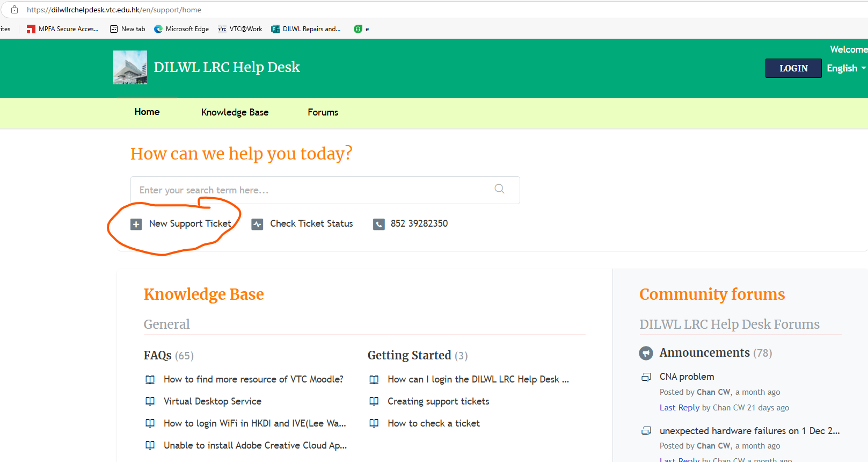Open the Community forums heading
The image size is (868, 462).
712,294
